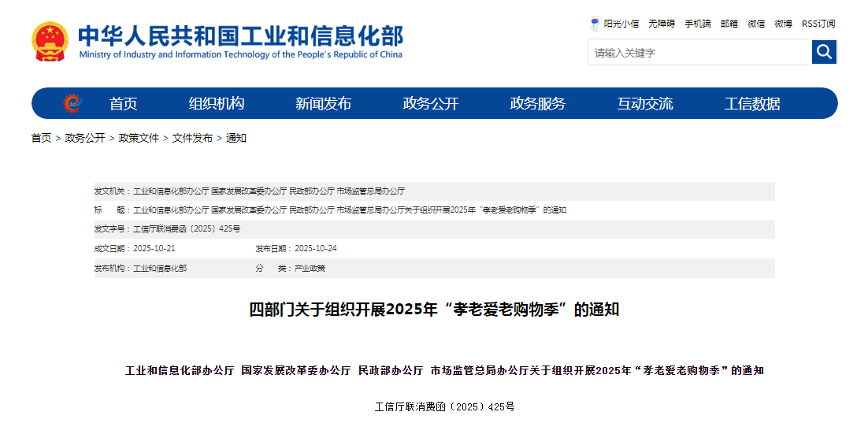Click the 微博 link in header
This screenshot has width=868, height=423.
783,24
